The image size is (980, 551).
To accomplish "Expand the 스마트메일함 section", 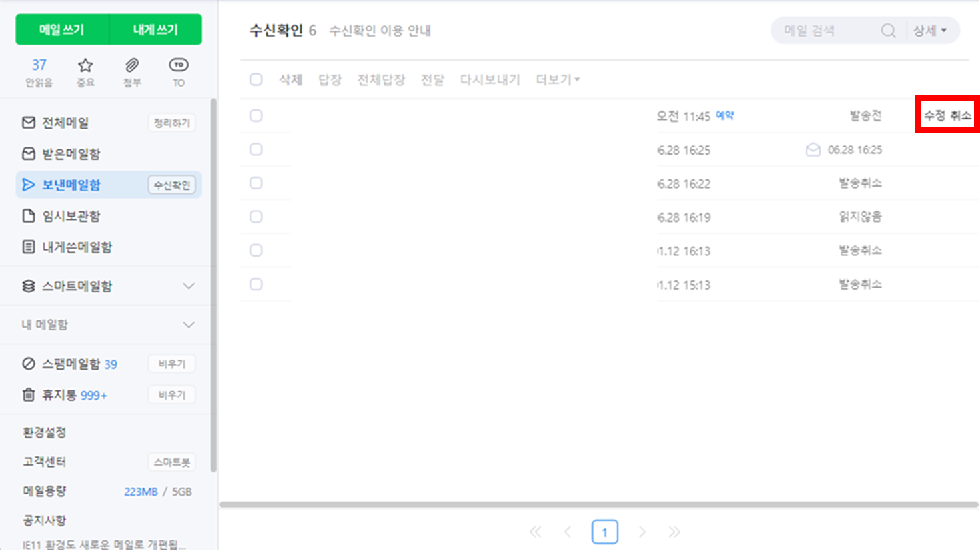I will click(x=189, y=286).
